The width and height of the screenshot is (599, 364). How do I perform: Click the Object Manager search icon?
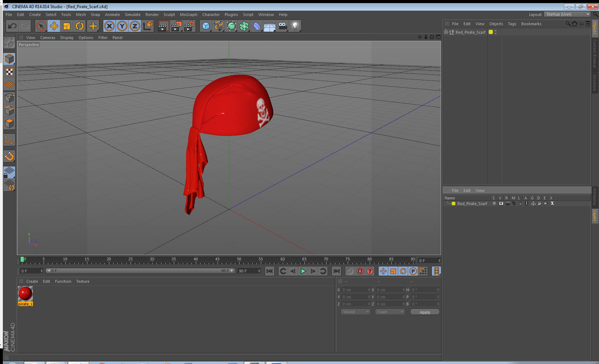click(x=568, y=24)
